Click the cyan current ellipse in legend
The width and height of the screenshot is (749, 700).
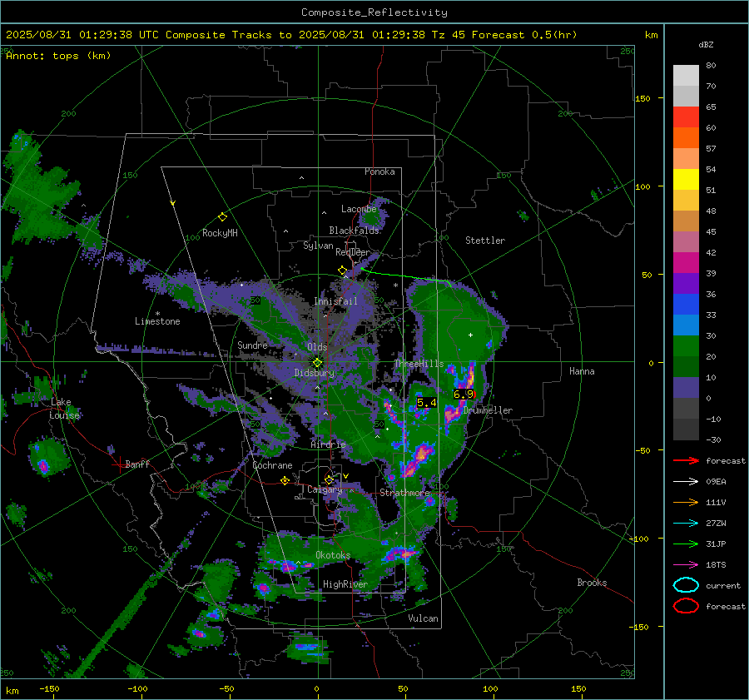(x=686, y=585)
